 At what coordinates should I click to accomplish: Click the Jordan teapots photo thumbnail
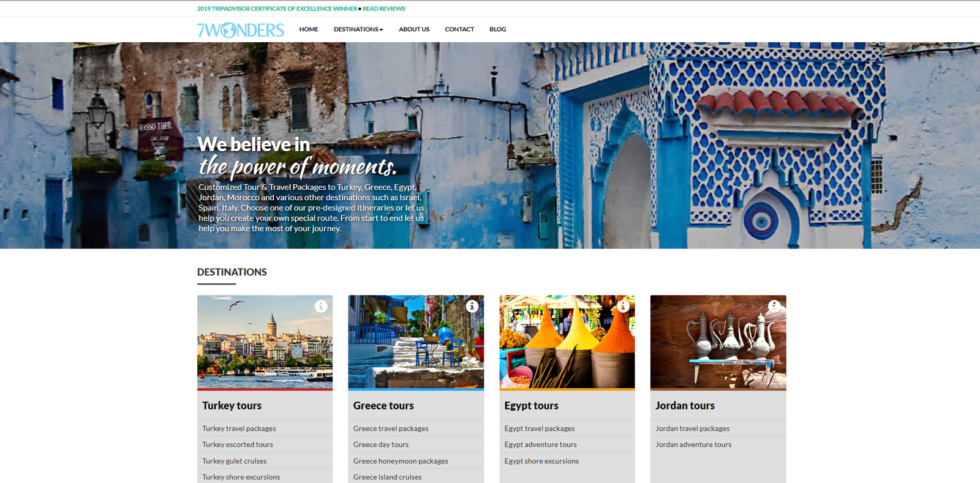(718, 342)
